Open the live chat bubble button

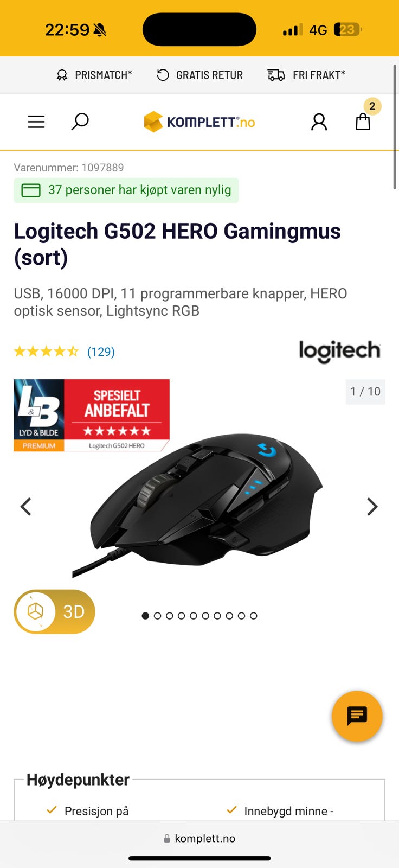(x=357, y=716)
